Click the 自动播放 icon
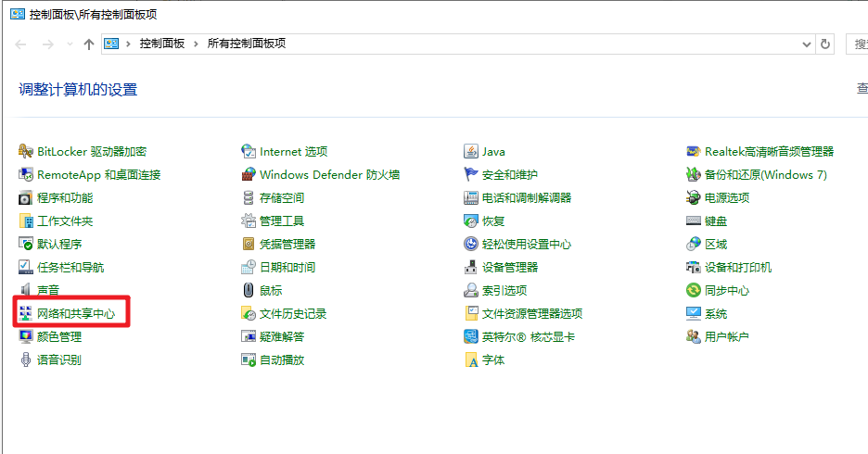This screenshot has width=868, height=454. pyautogui.click(x=249, y=359)
